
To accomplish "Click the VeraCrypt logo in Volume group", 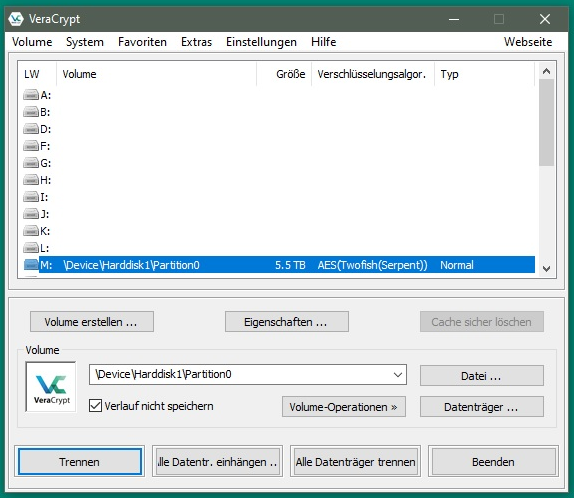I will click(51, 387).
